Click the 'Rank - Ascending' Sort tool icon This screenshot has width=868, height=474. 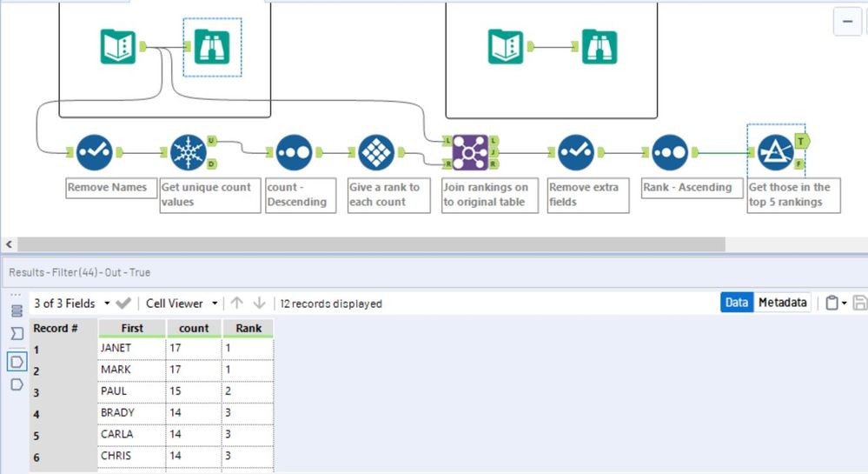tap(670, 152)
